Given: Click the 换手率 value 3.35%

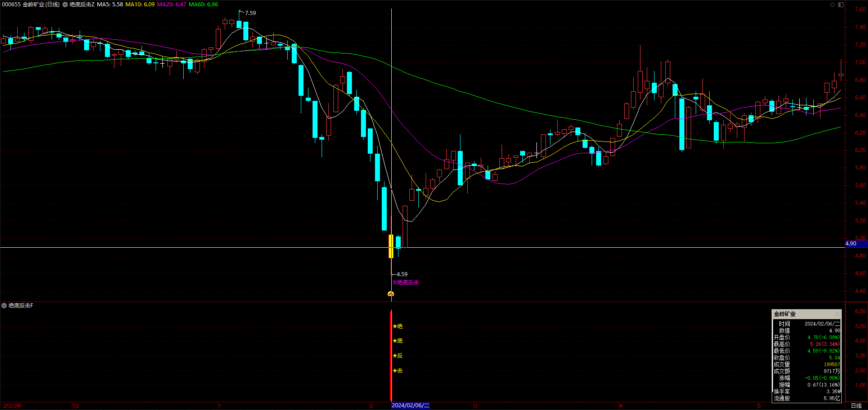Looking at the screenshot, I should [833, 391].
